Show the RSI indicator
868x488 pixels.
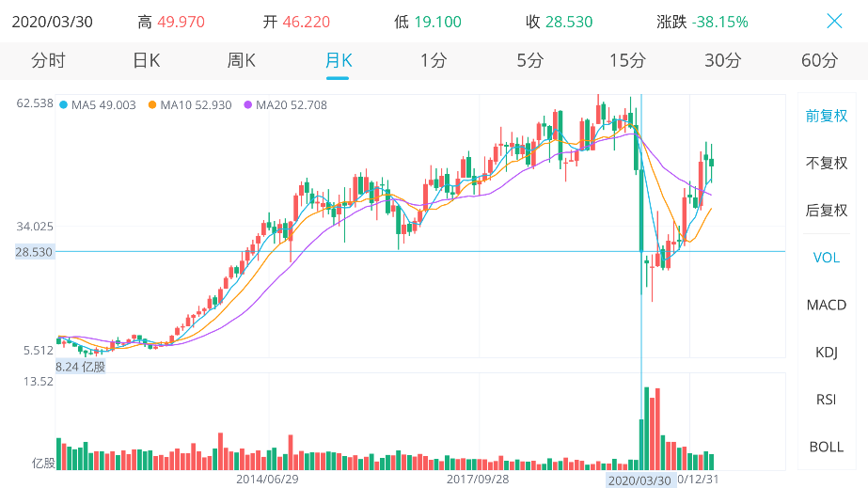tap(827, 400)
